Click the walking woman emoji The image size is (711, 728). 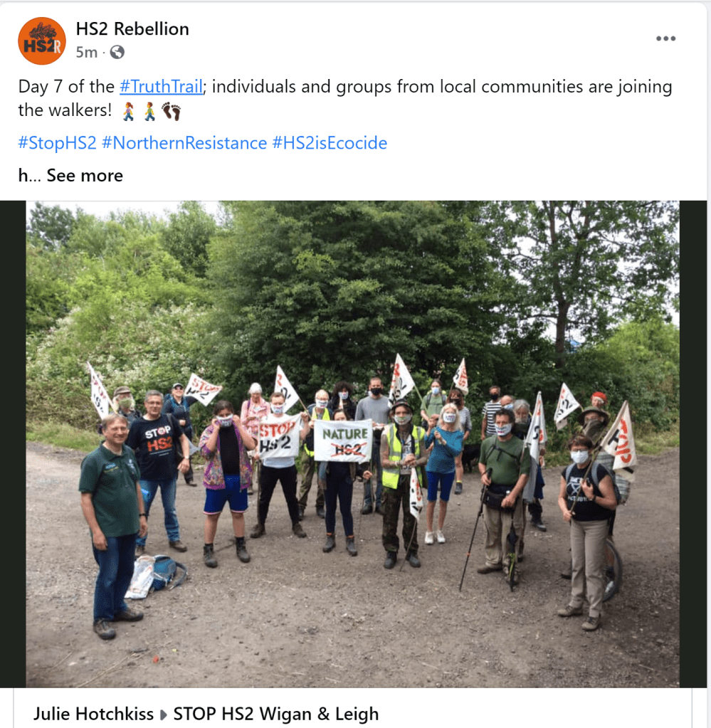click(x=129, y=112)
